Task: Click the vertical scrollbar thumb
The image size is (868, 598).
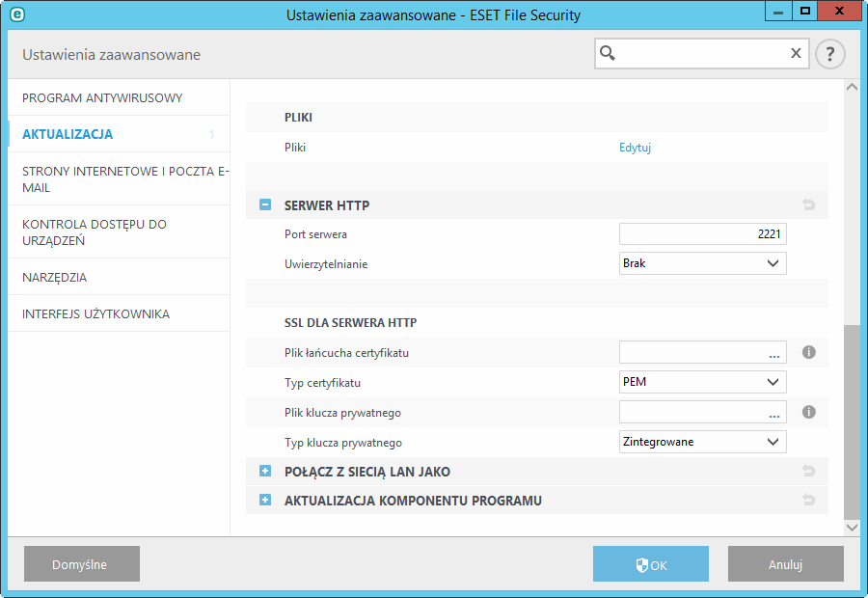Action: pyautogui.click(x=852, y=421)
